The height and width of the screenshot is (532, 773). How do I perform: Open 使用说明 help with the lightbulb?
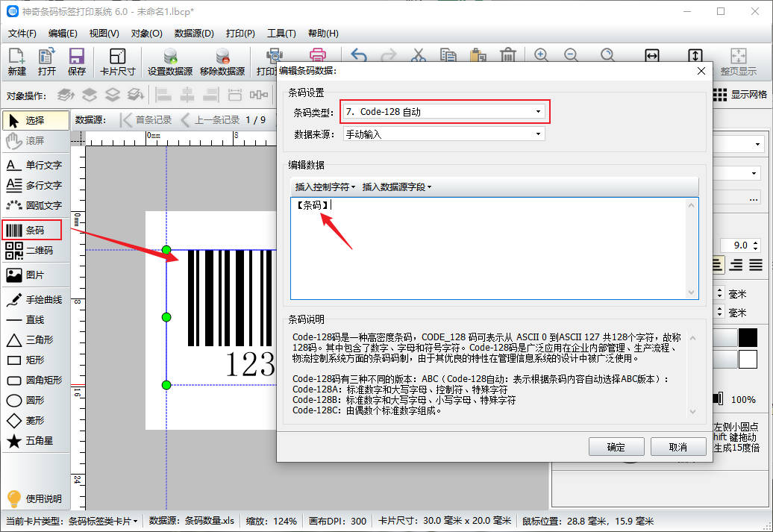[x=34, y=498]
